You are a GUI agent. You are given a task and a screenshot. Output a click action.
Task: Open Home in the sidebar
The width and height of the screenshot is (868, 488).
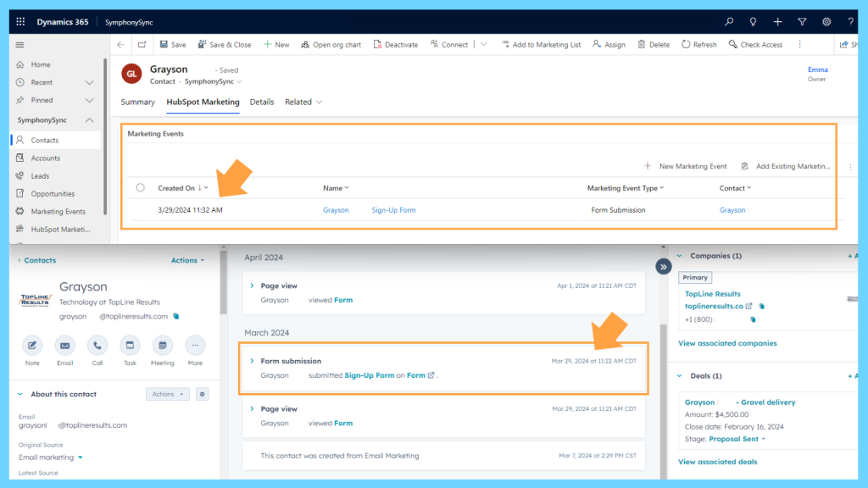(x=41, y=64)
